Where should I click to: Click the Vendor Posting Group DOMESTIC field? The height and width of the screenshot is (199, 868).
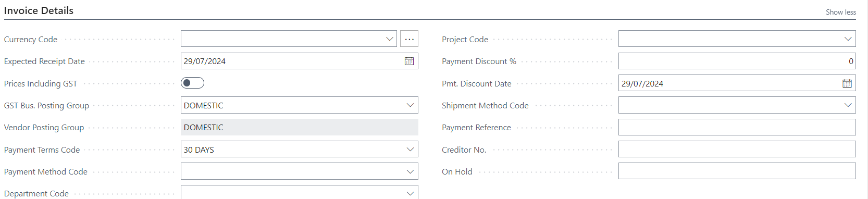click(300, 127)
